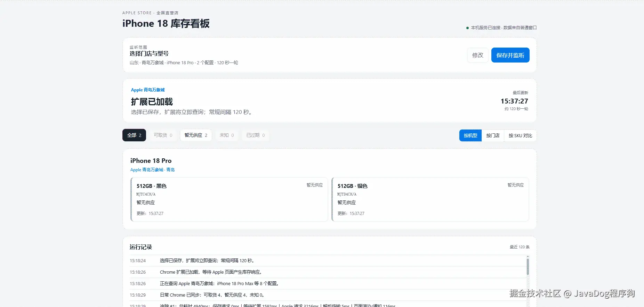Screen dimensions: 644x307
Task: Click the 山东 · 青岛万象城 scope summary text
Action: [x=184, y=63]
